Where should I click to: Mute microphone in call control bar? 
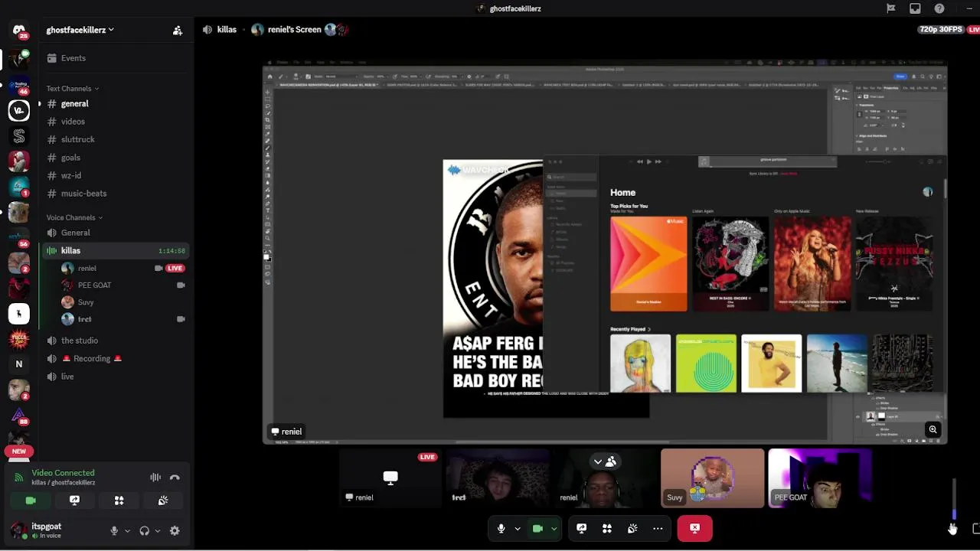[501, 528]
